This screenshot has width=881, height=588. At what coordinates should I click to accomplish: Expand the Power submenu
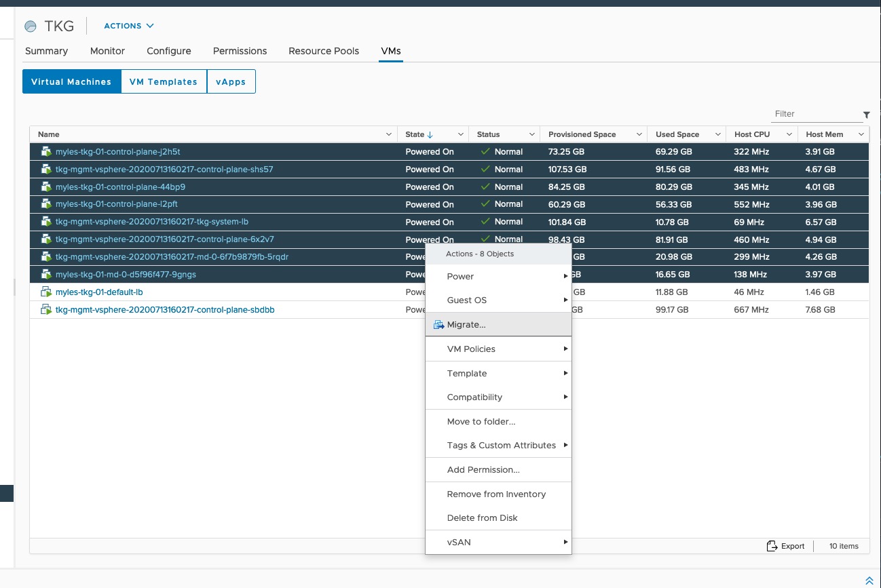498,277
